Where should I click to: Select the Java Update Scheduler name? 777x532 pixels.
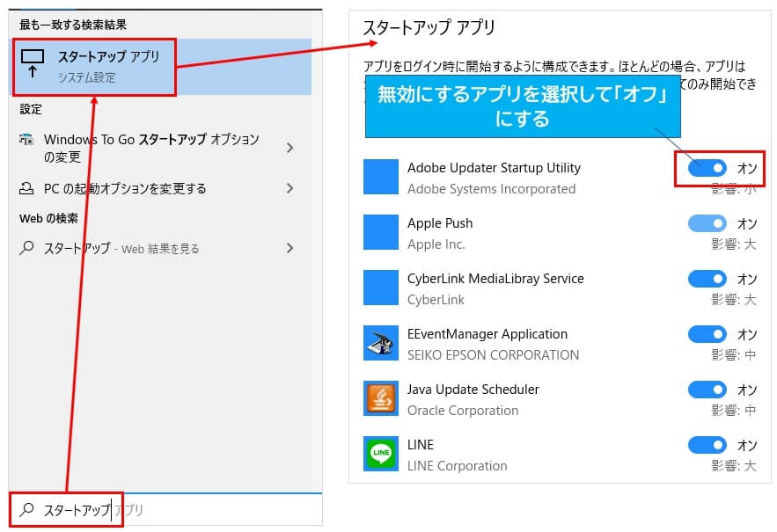point(473,390)
